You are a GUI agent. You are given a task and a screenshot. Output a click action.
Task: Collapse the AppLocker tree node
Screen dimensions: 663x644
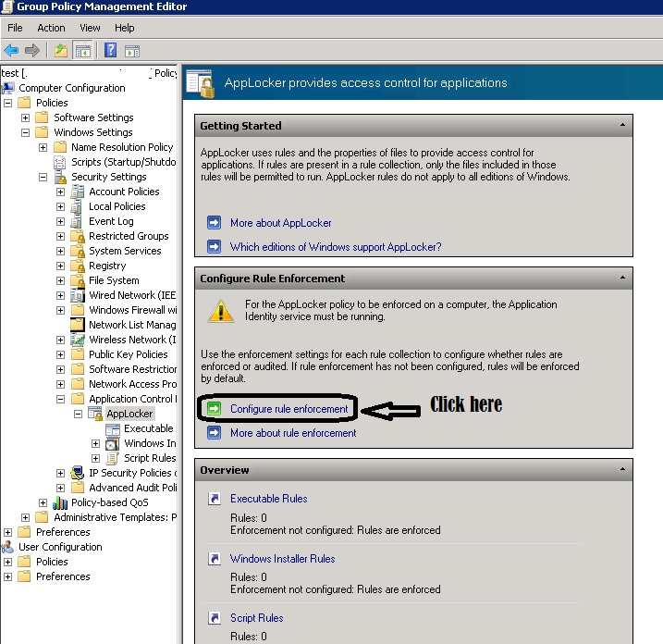pos(78,414)
